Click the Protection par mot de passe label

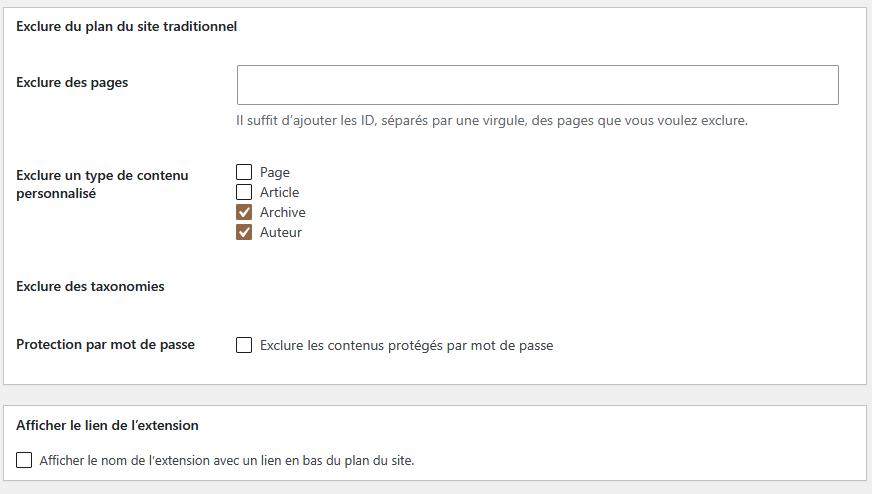click(105, 345)
